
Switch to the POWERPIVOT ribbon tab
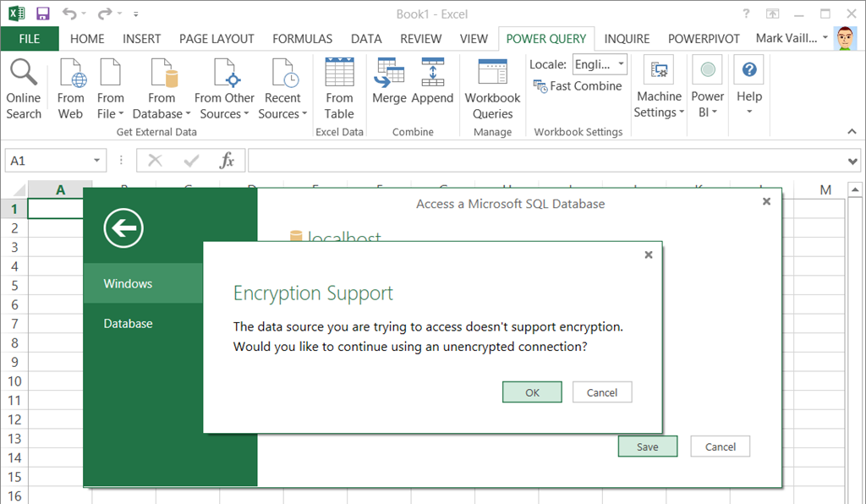(x=704, y=38)
